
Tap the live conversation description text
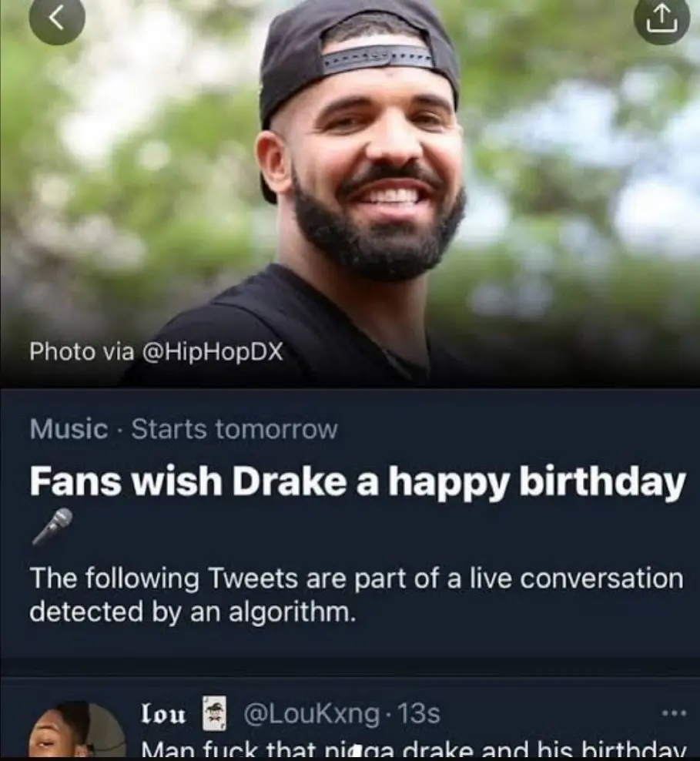(355, 594)
